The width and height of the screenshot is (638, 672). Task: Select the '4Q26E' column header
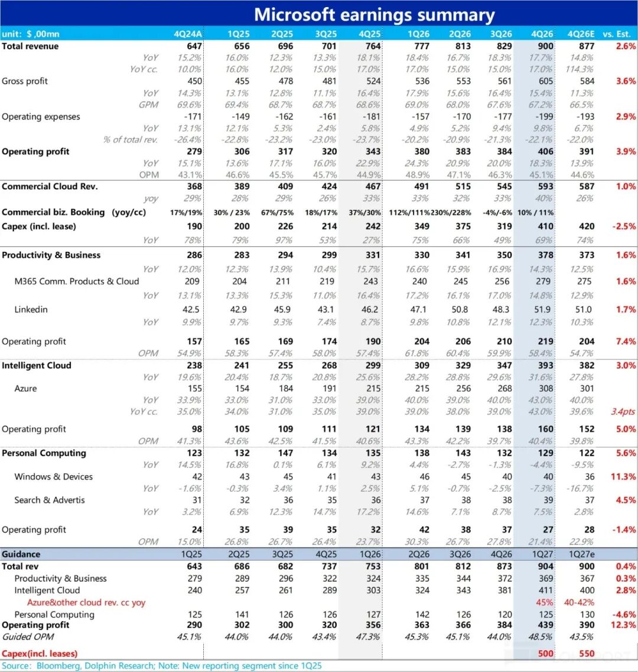tap(581, 34)
